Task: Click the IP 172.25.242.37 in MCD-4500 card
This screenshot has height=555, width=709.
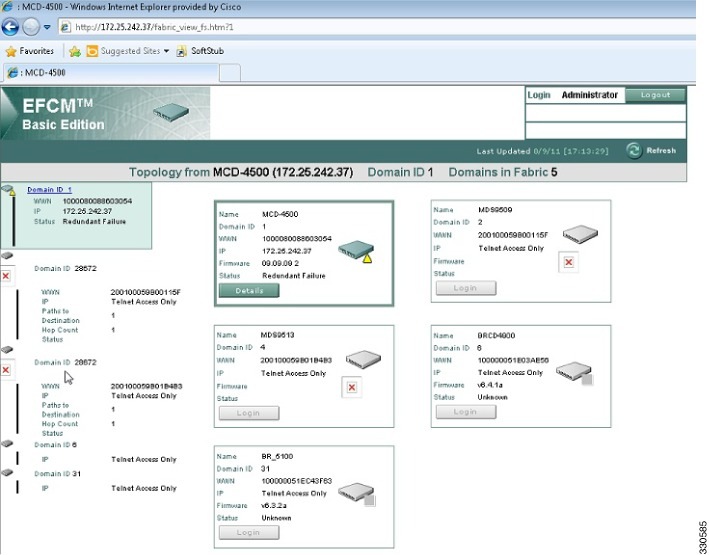Action: pyautogui.click(x=286, y=251)
